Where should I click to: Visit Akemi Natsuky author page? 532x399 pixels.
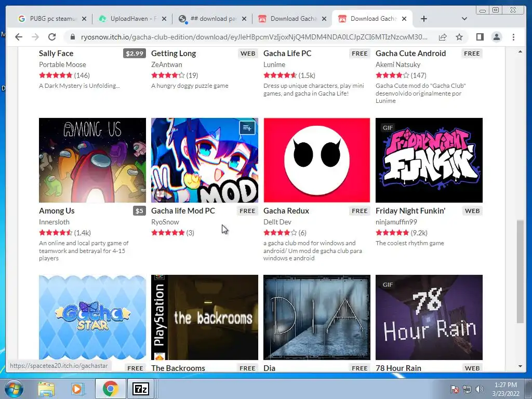pos(398,64)
